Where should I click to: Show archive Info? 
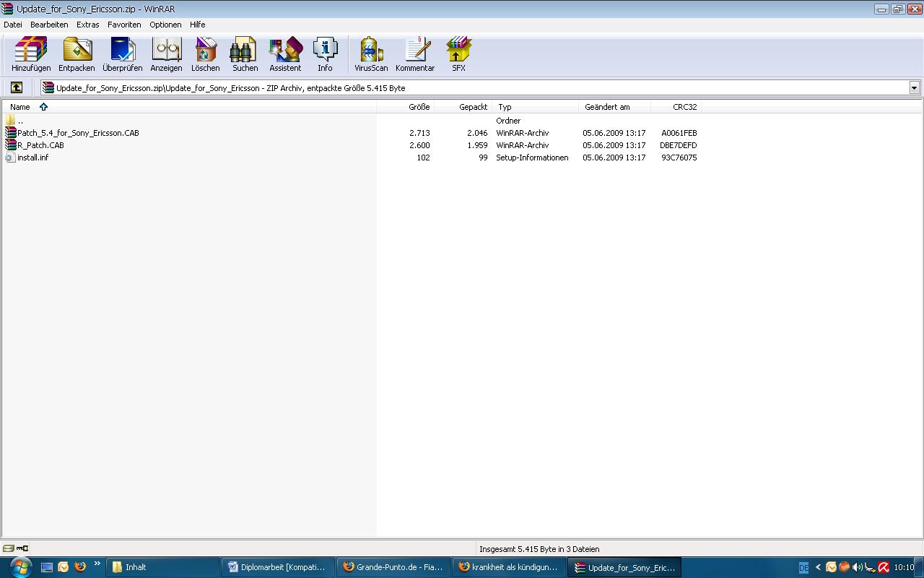pos(325,55)
